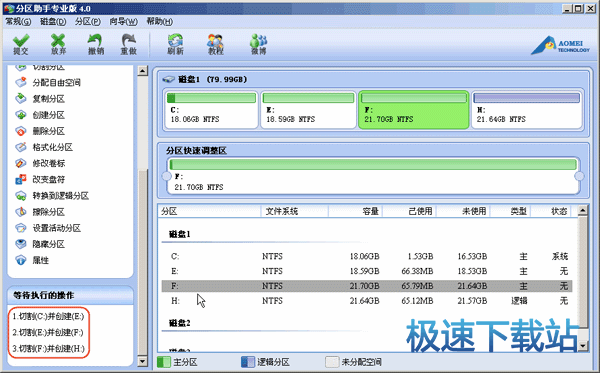This screenshot has height=373, width=600.
Task: Open the 教程 (tutorial) toolbar icon
Action: click(x=215, y=44)
